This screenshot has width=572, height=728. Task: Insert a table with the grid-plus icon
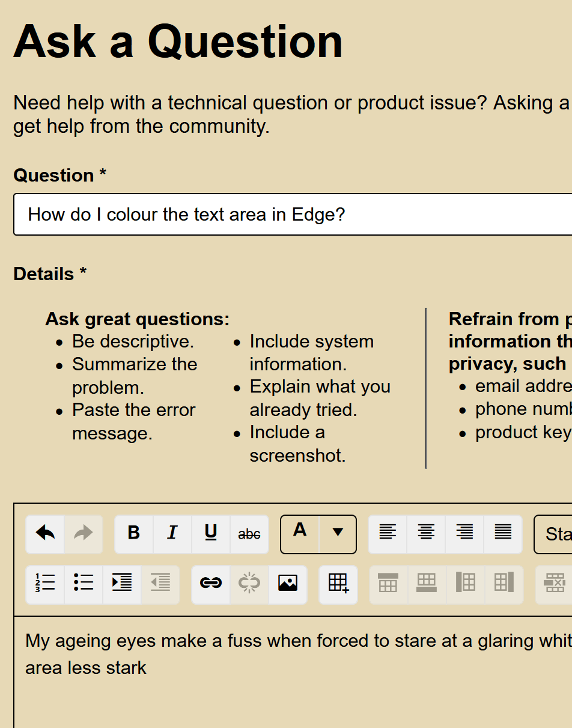(338, 584)
